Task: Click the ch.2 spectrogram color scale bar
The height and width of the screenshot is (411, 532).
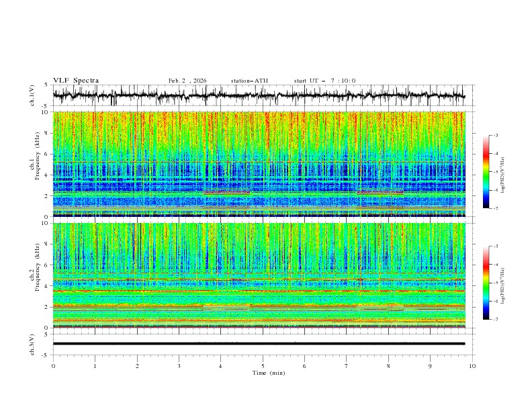Action: point(486,283)
